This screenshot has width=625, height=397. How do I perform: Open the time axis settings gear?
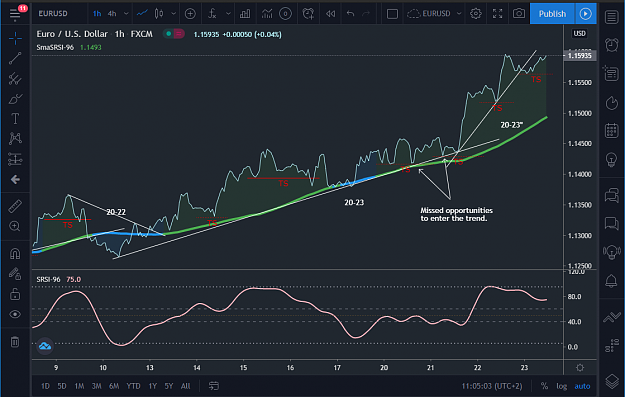580,368
